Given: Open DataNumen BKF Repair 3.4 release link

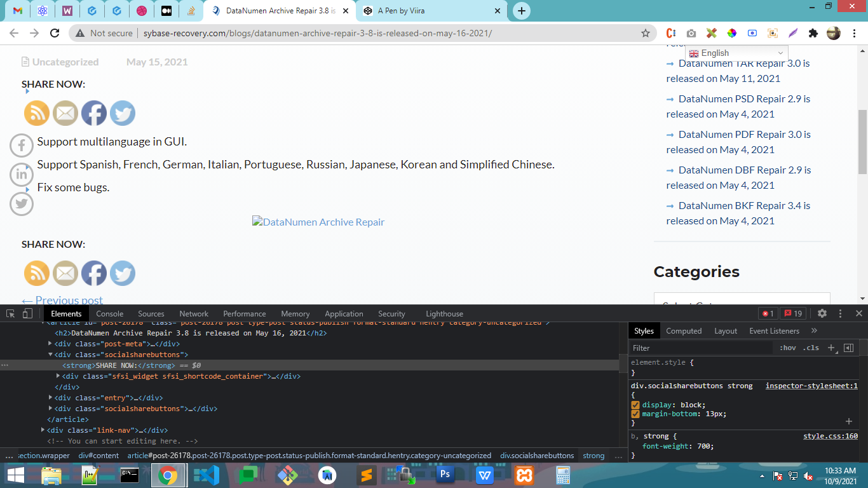Looking at the screenshot, I should 738,213.
